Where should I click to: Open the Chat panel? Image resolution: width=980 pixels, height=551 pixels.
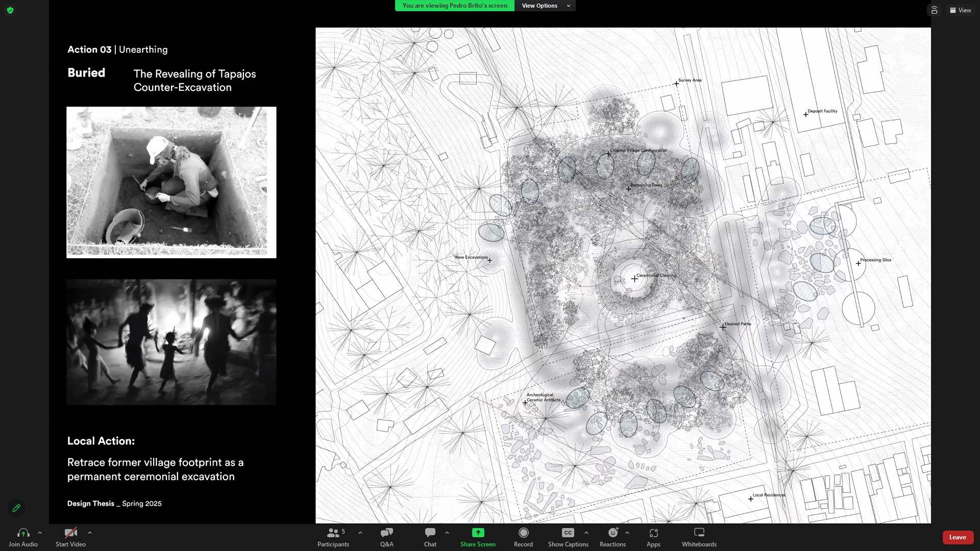click(x=430, y=537)
